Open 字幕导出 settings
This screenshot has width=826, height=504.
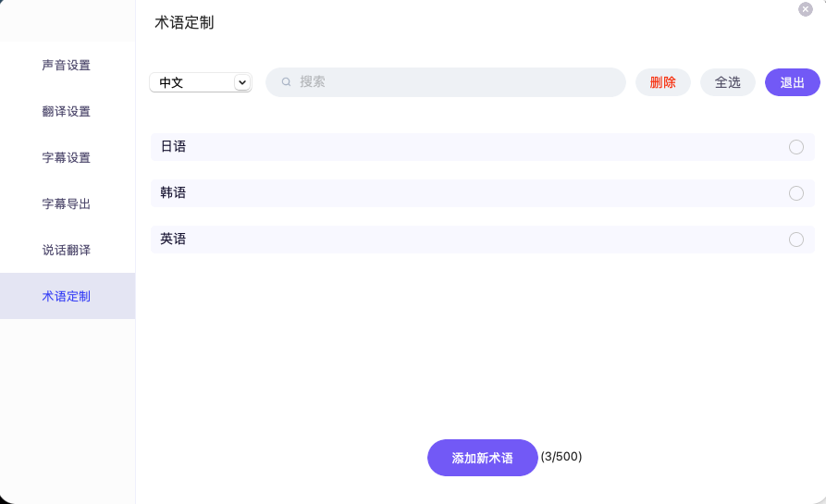[x=67, y=204]
